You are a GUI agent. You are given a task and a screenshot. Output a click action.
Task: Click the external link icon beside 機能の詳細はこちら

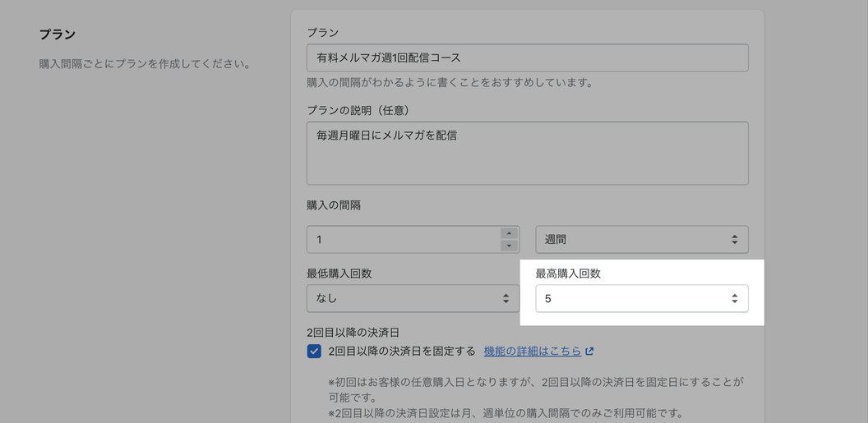[589, 352]
